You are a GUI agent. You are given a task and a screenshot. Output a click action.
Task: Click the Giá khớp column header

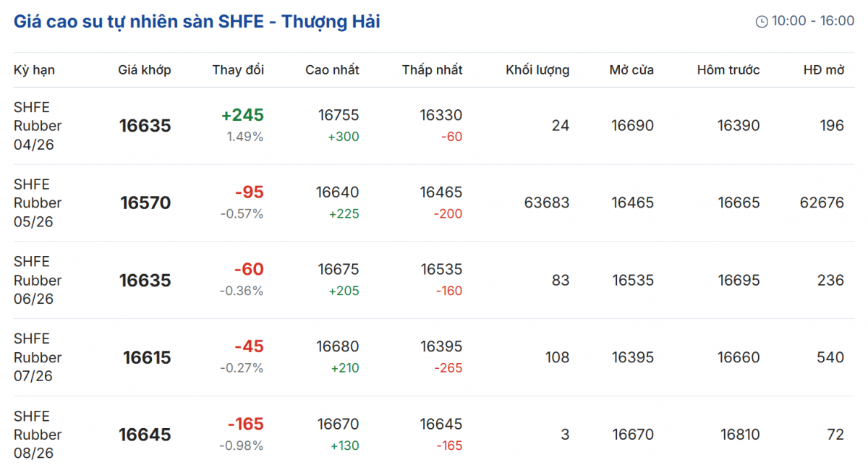(145, 70)
